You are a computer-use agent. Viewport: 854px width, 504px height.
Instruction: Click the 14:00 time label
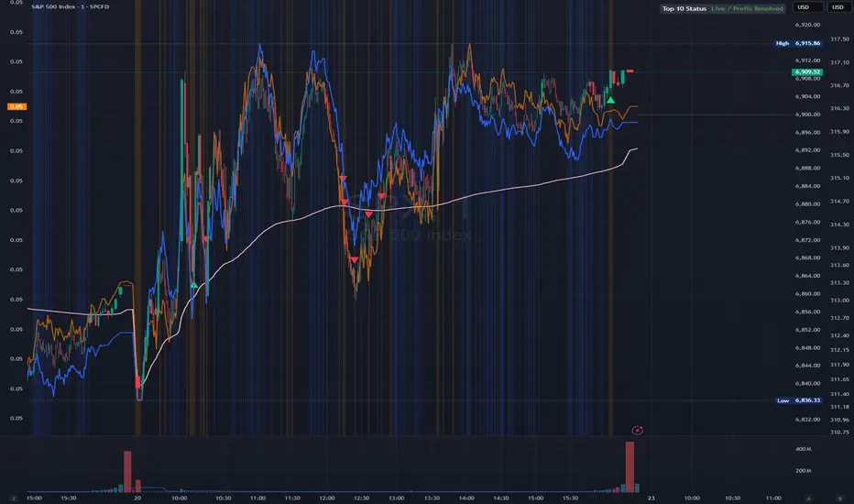[x=466, y=498]
